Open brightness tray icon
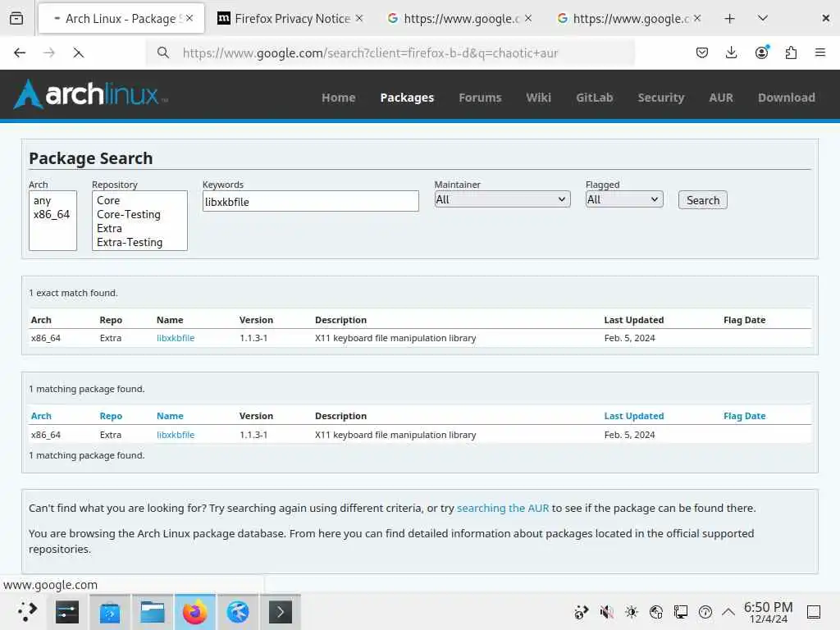840x630 pixels. coord(631,612)
